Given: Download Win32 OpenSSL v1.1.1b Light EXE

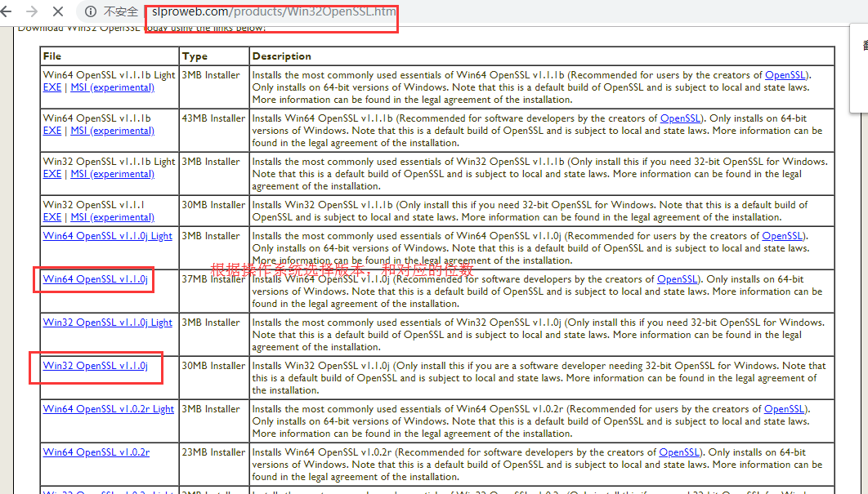Looking at the screenshot, I should (x=52, y=174).
